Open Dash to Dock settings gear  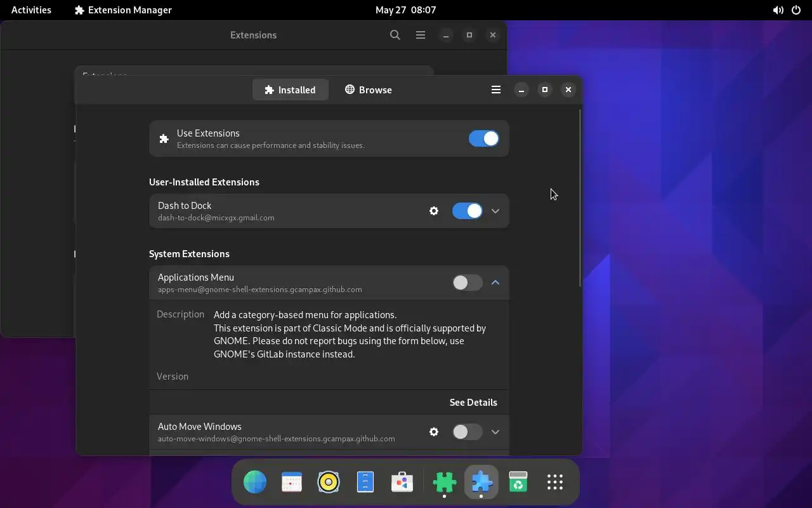click(434, 211)
